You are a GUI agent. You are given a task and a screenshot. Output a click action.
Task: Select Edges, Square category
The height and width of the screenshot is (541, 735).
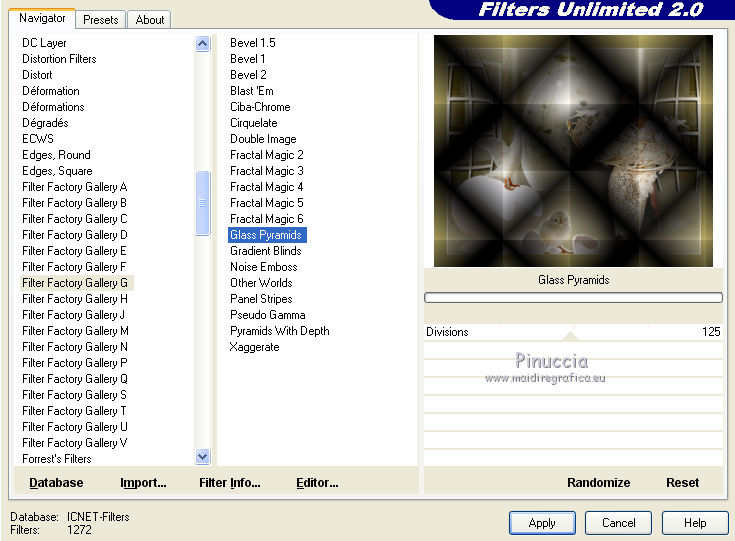(57, 171)
